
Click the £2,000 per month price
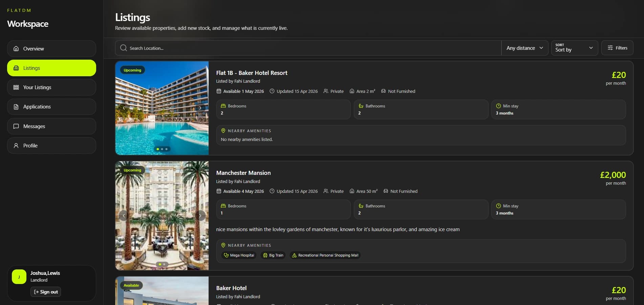pyautogui.click(x=613, y=175)
